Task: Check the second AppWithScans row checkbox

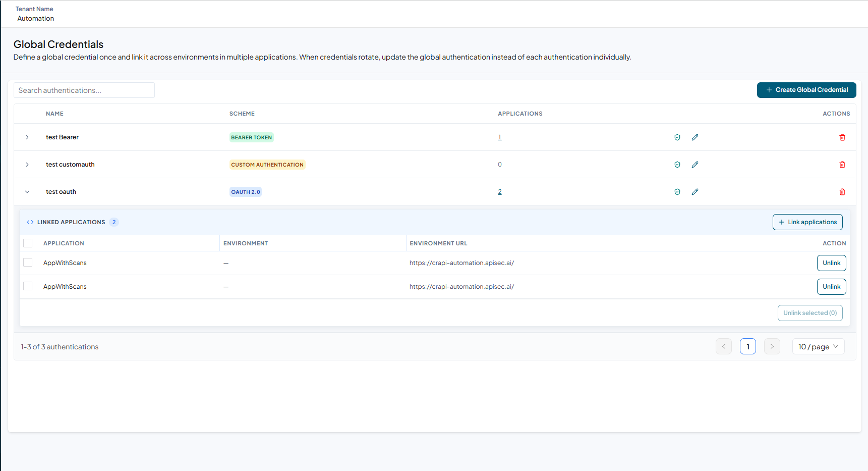Action: [x=28, y=286]
